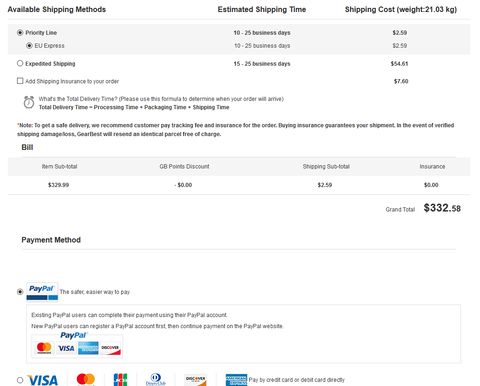Click the small VISA icon in PayPal box

[x=66, y=348]
